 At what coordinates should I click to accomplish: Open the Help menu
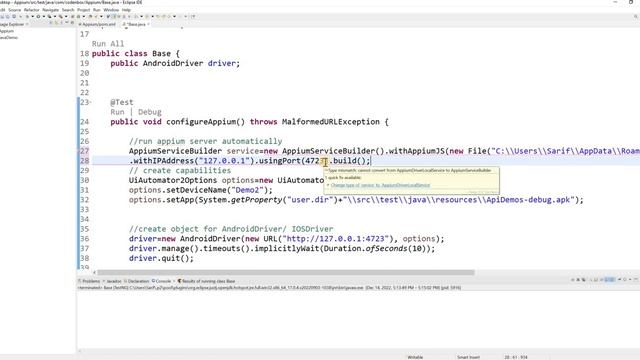[x=127, y=10]
